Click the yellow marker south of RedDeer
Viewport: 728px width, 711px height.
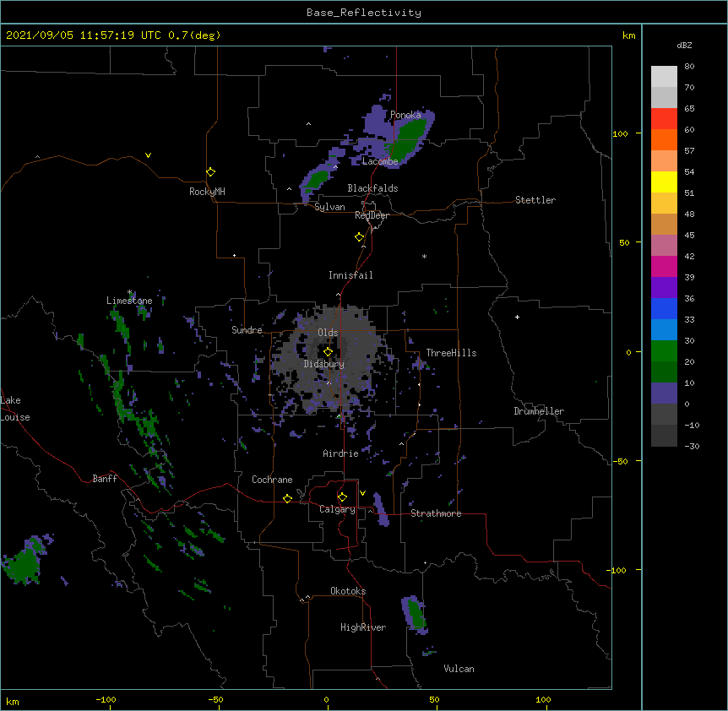coord(360,237)
